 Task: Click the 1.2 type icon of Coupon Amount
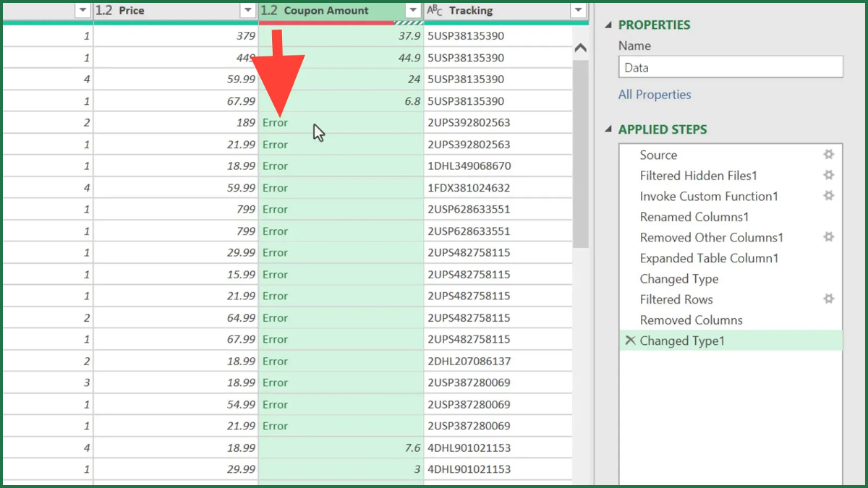point(269,11)
